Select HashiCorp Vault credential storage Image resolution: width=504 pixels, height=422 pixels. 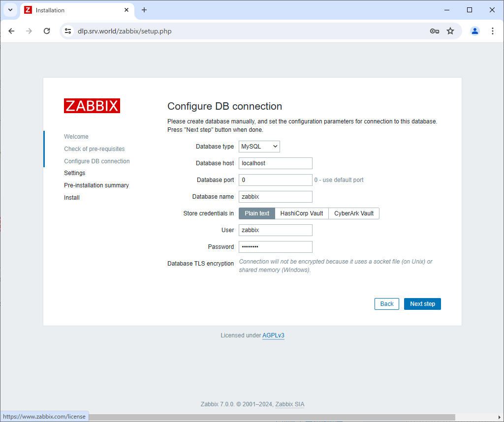(x=302, y=213)
